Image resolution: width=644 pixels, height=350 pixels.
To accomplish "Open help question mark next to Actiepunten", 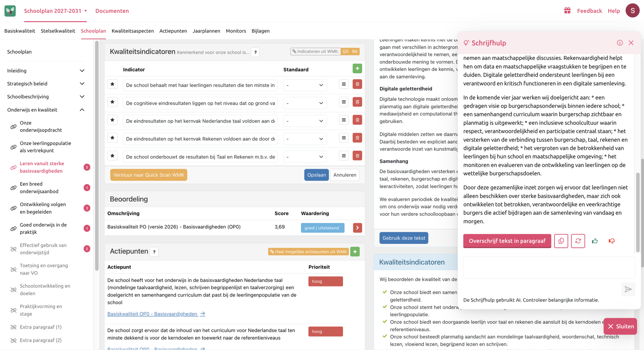I will (154, 252).
